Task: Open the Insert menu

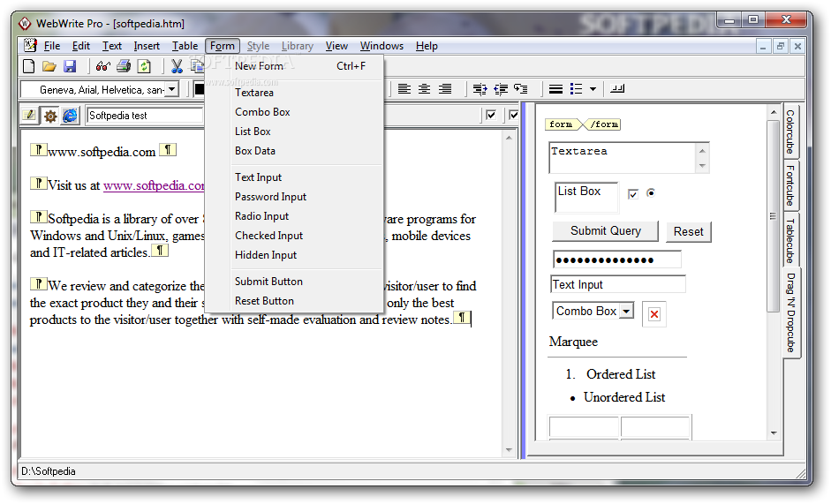Action: [x=147, y=46]
